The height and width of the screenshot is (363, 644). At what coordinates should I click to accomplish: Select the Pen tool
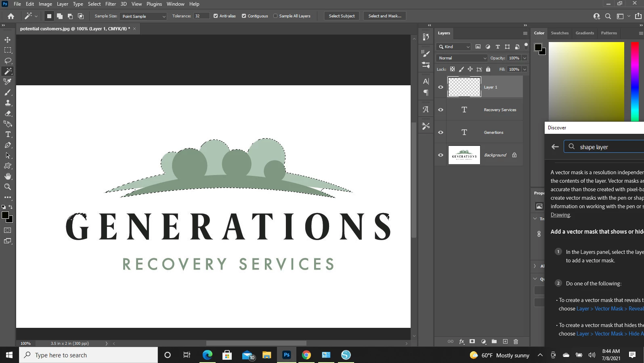[8, 145]
